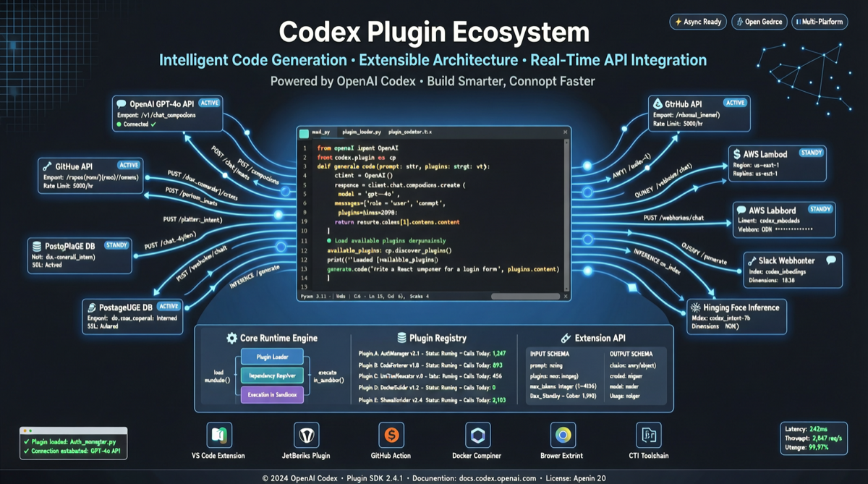Screen dimensions: 868x484
Task: Click the GtrHub API octocat icon
Action: coord(658,103)
